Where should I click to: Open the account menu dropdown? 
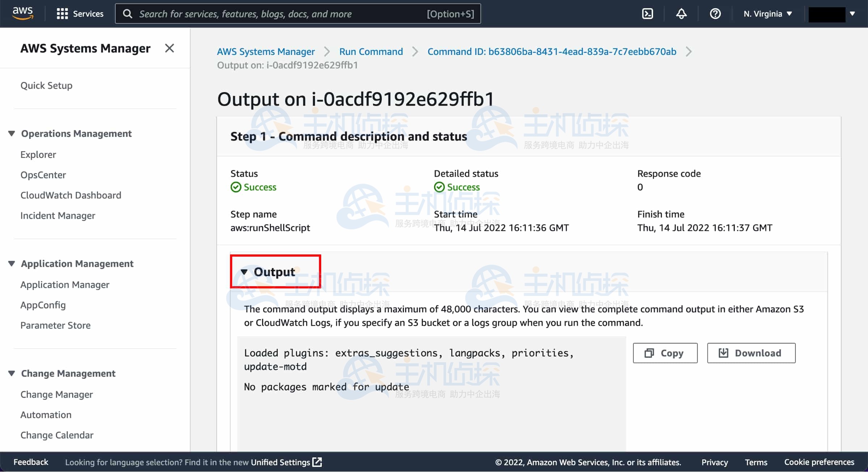point(832,14)
